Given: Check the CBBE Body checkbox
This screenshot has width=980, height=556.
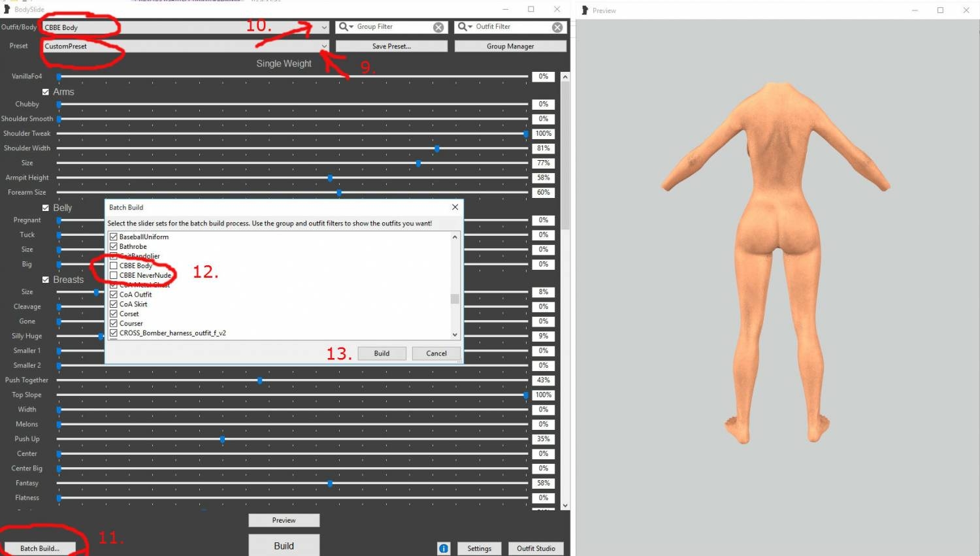Looking at the screenshot, I should 114,266.
